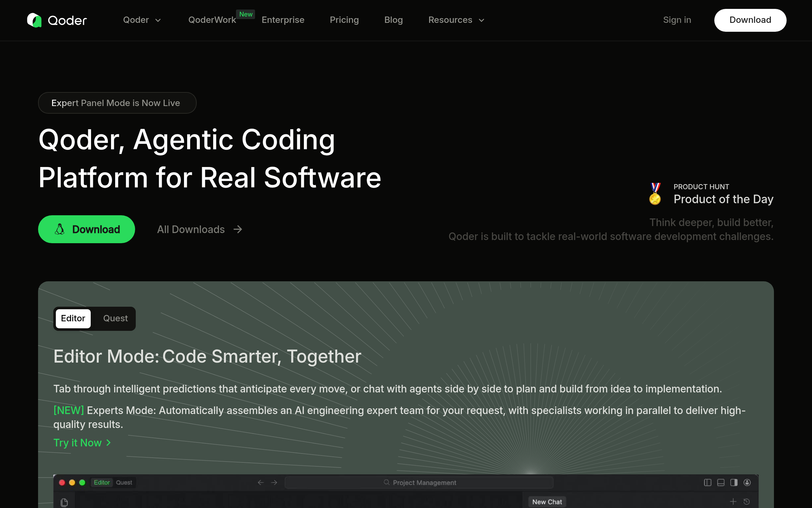
Task: Click the Expert Panel Mode announcement pill
Action: (x=117, y=103)
